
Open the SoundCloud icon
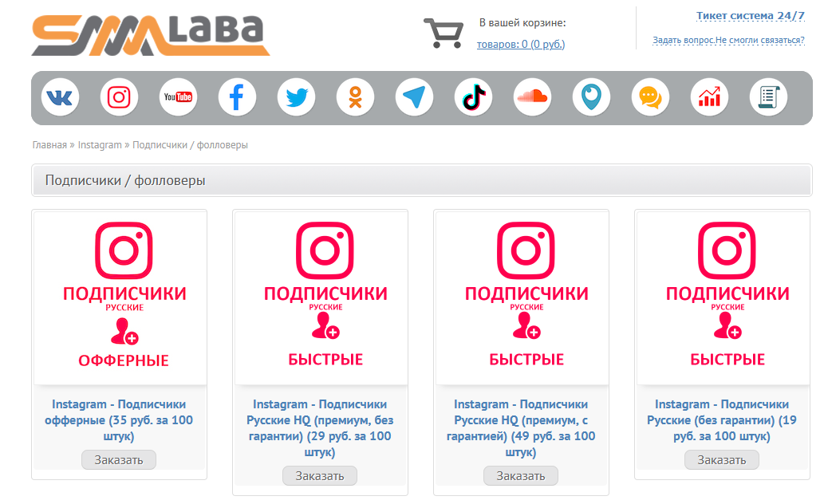532,97
